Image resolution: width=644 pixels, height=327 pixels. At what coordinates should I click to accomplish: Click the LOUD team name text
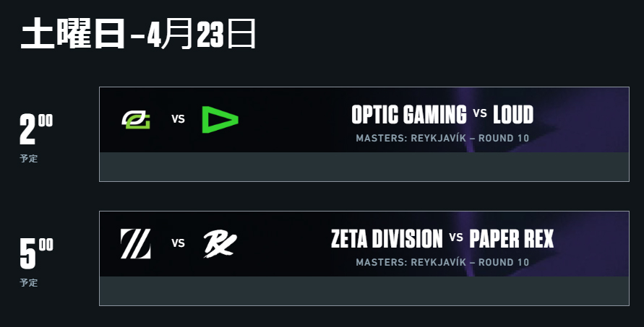click(513, 115)
